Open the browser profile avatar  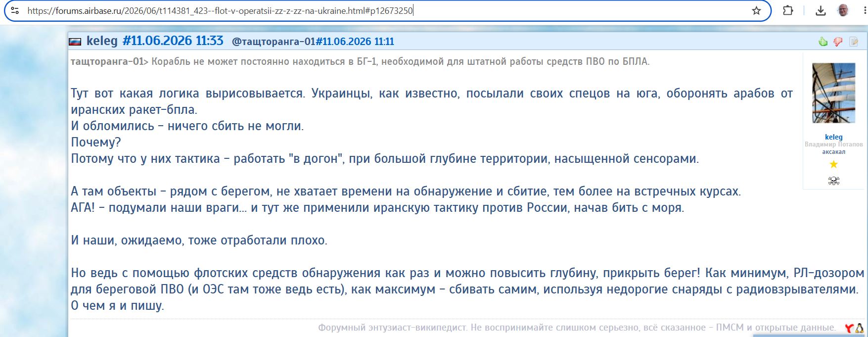pos(843,10)
